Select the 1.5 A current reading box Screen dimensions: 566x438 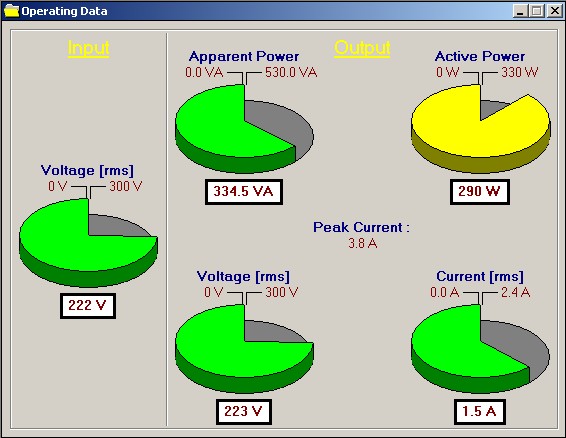click(480, 412)
